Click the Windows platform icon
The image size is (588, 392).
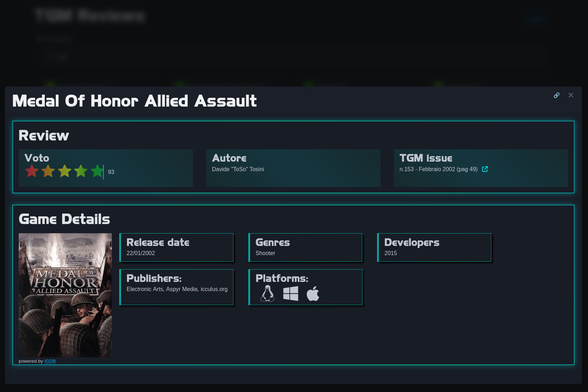point(291,293)
